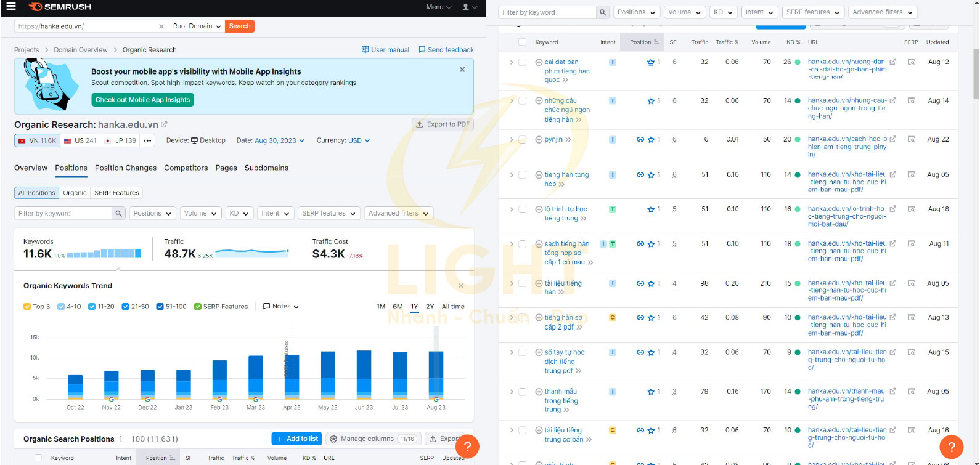The width and height of the screenshot is (980, 465).
Task: Open the Date Aug 30, 2023 dropdown
Action: 280,140
